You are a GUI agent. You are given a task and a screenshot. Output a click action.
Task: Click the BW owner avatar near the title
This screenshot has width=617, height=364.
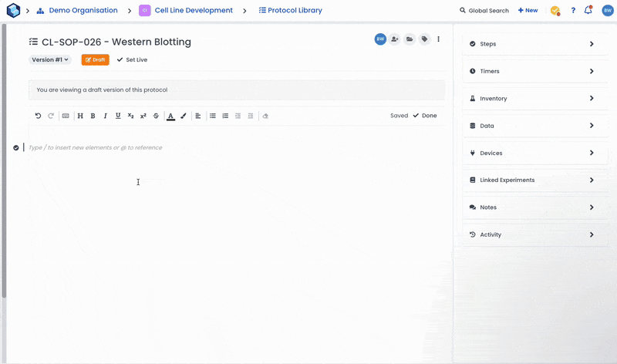coord(380,39)
